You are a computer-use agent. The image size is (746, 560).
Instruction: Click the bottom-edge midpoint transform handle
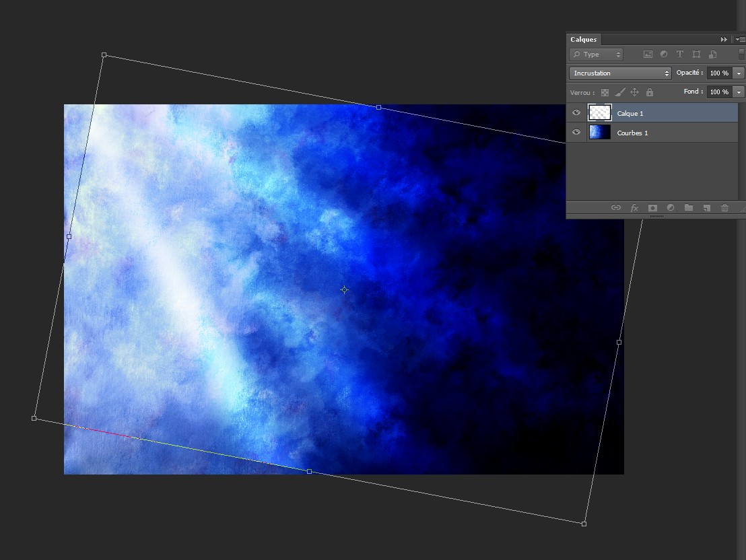[309, 472]
